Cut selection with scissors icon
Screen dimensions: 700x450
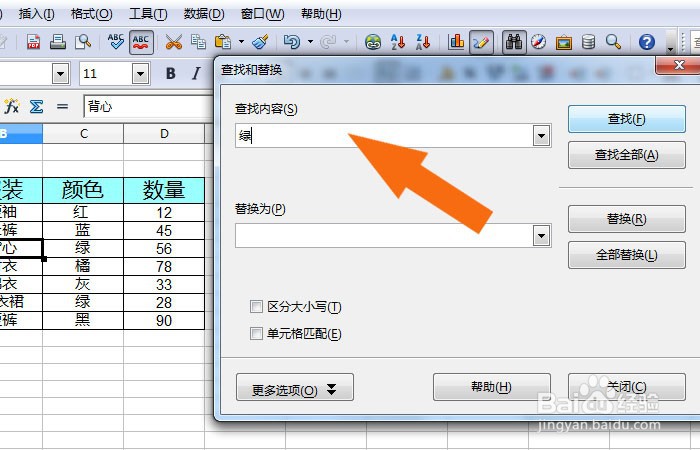click(x=173, y=42)
